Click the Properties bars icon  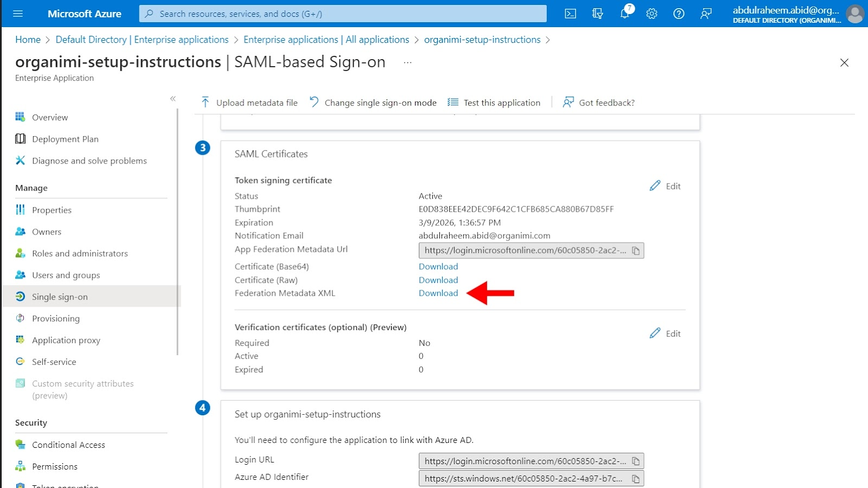[x=20, y=210]
